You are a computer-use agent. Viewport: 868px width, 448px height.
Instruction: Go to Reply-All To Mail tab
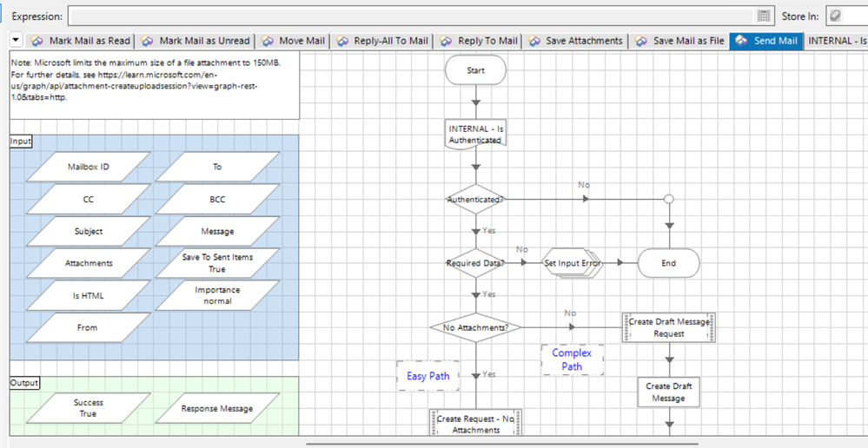coord(383,41)
